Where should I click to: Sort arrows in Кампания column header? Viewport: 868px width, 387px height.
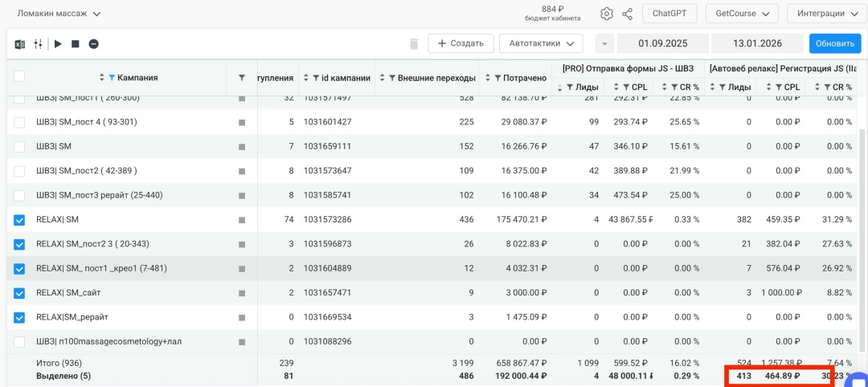(x=102, y=78)
